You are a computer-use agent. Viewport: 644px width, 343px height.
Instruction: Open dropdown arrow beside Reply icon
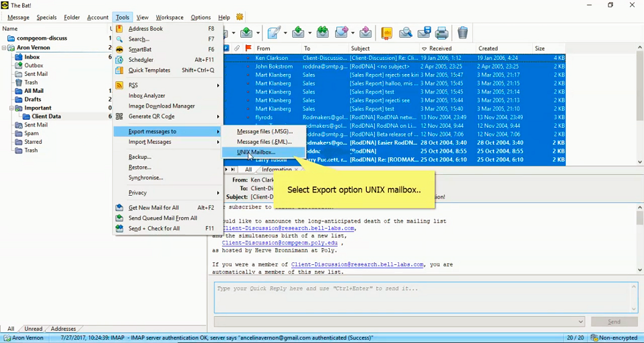[310, 33]
